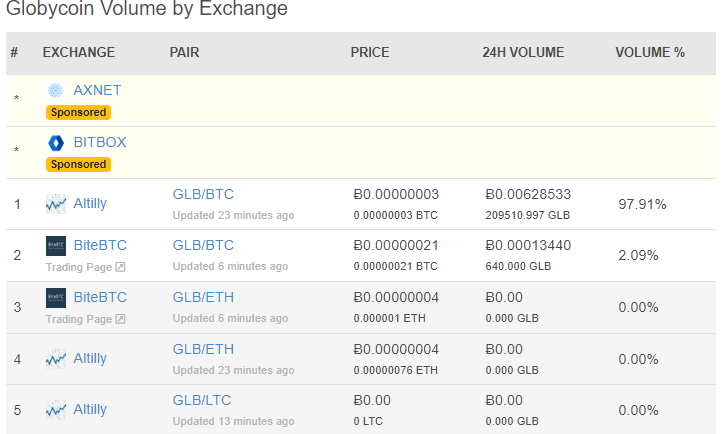Viewport: 723px width, 434px height.
Task: Click the Altilly logo in row 5
Action: click(56, 410)
